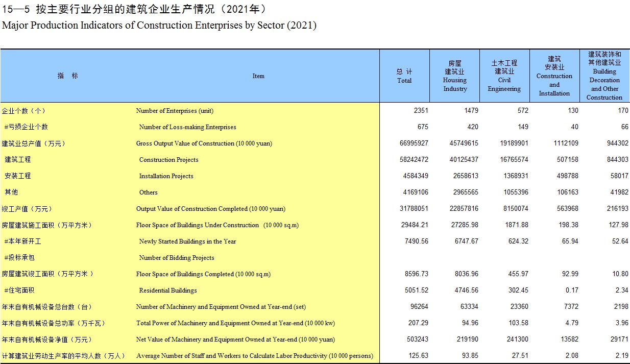Click the '房屋建筑竣工面积' Chinese row label
This screenshot has height=364, width=630.
(x=47, y=274)
